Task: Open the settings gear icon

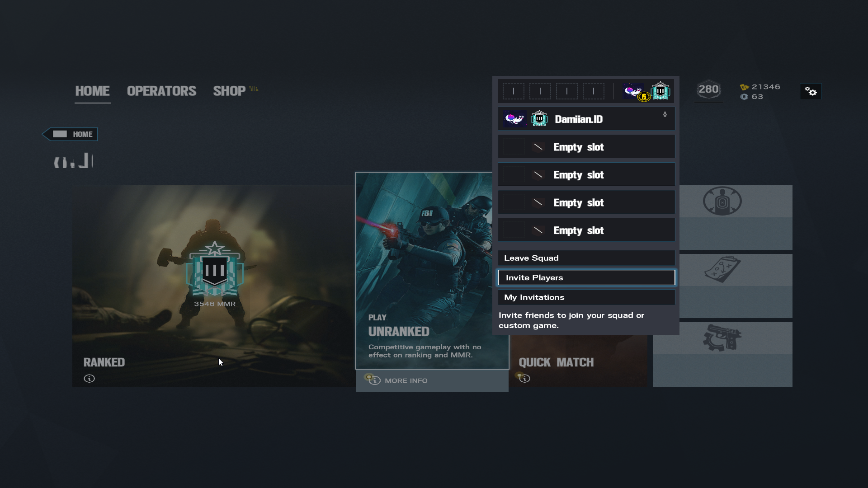Action: point(811,92)
